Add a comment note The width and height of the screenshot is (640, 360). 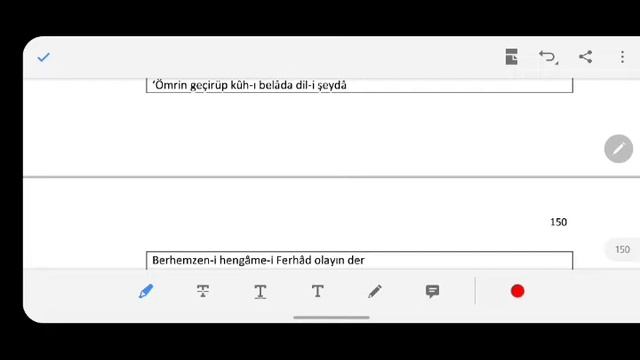click(432, 291)
